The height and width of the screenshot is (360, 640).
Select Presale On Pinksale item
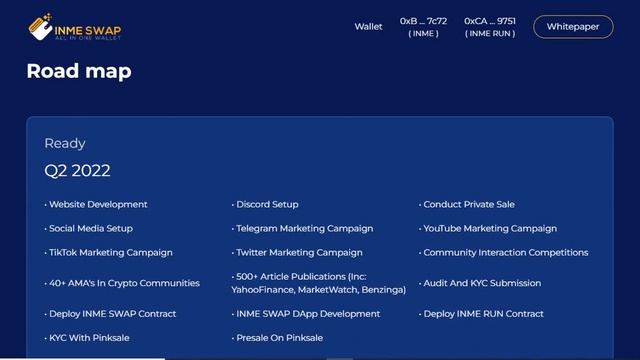[277, 338]
